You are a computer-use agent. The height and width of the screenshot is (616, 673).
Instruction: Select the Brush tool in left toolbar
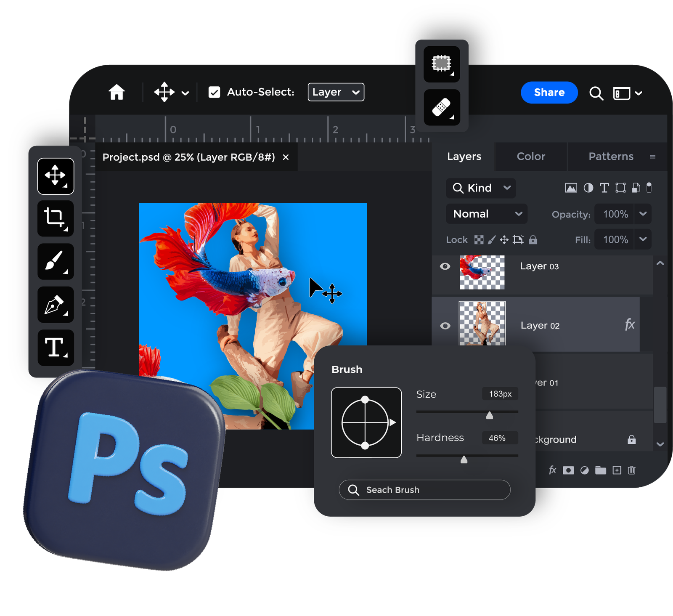pos(56,261)
